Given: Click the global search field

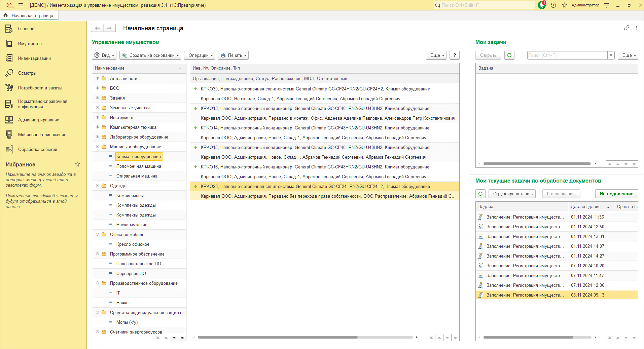Looking at the screenshot, I should 485,5.
